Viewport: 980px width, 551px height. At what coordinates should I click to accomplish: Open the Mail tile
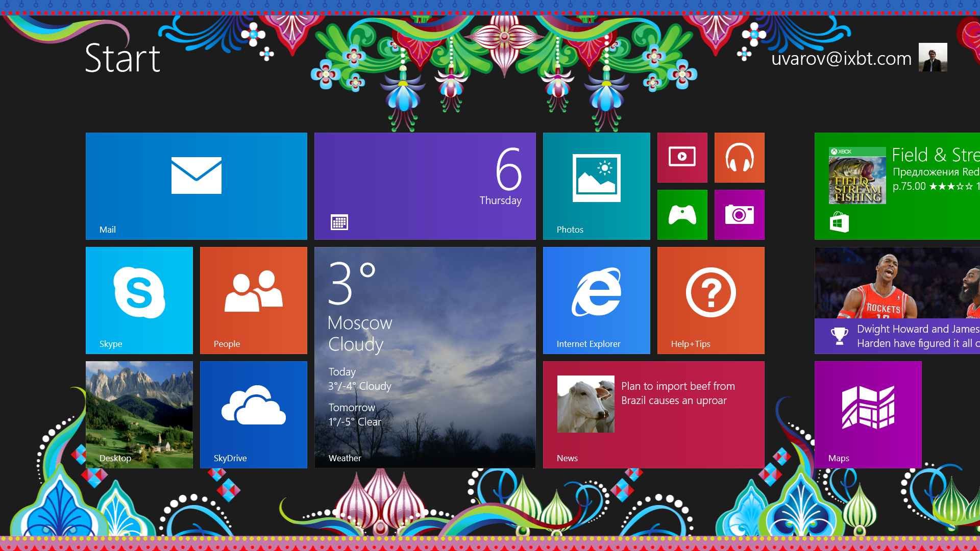(x=197, y=186)
